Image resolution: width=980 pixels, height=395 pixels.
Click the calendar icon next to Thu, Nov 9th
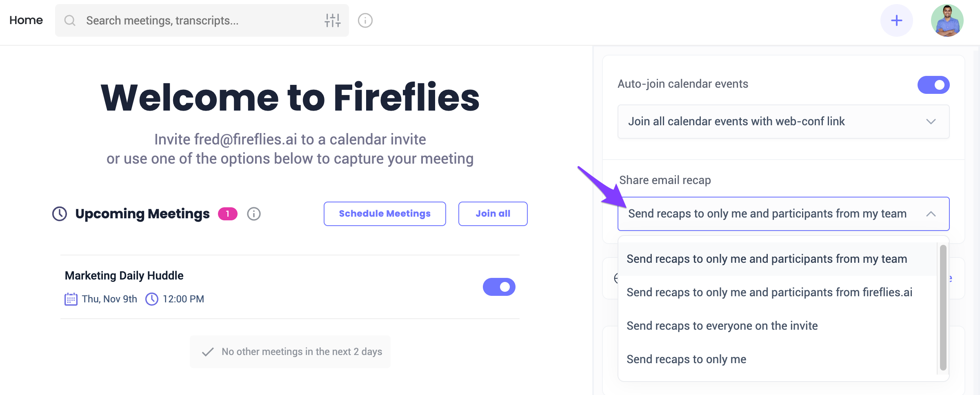click(x=71, y=299)
